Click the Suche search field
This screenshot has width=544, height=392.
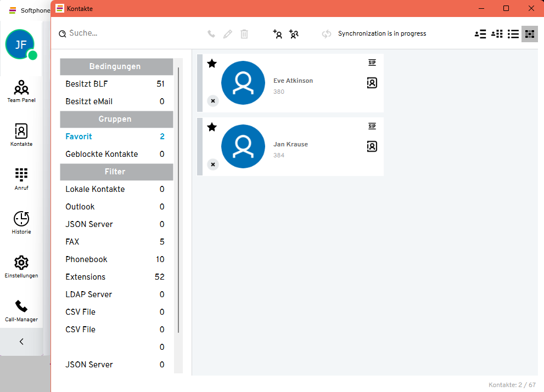pyautogui.click(x=110, y=33)
